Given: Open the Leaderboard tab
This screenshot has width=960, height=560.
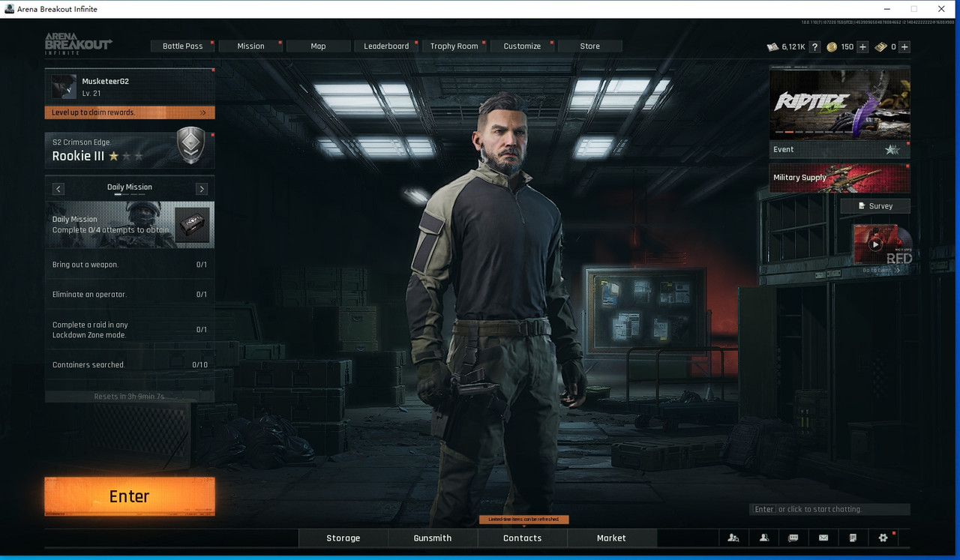Looking at the screenshot, I should [386, 46].
